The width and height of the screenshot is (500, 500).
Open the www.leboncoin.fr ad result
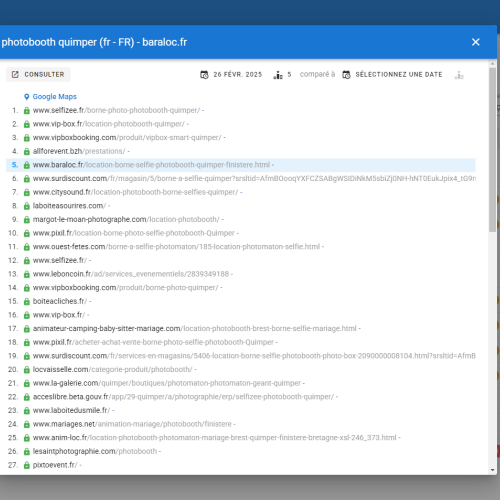[131, 274]
